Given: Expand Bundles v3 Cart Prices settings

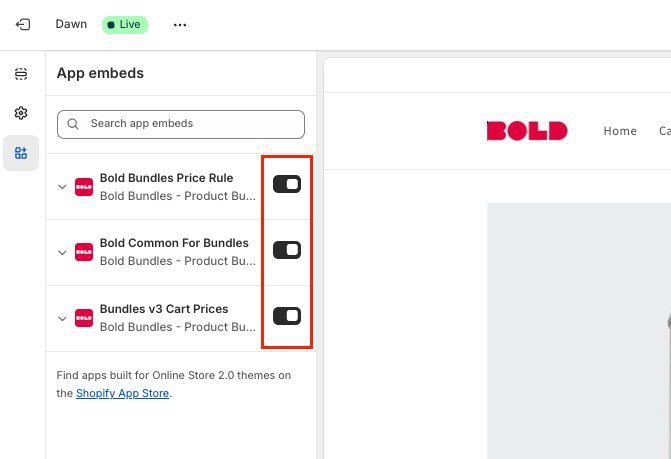Looking at the screenshot, I should point(62,318).
